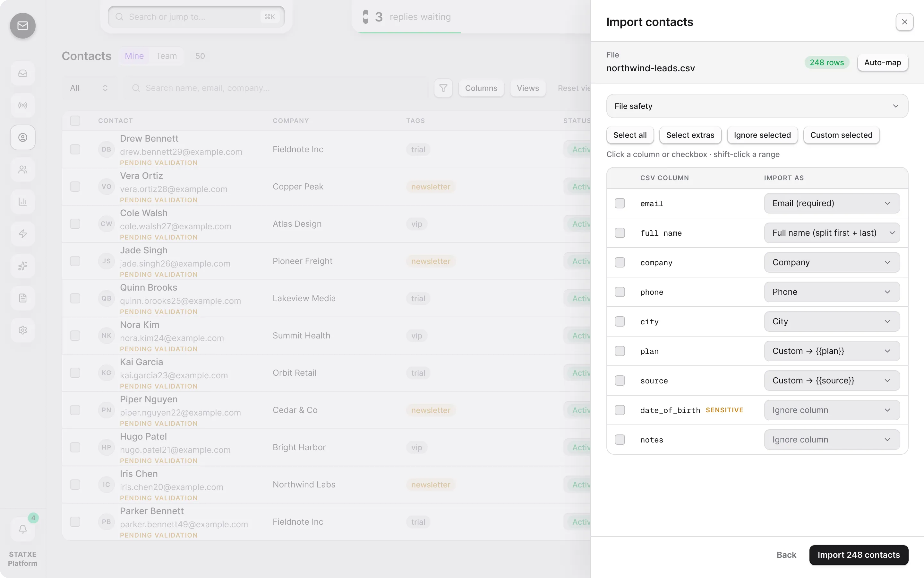Check the date_of_birth column checkbox
924x578 pixels.
(620, 410)
